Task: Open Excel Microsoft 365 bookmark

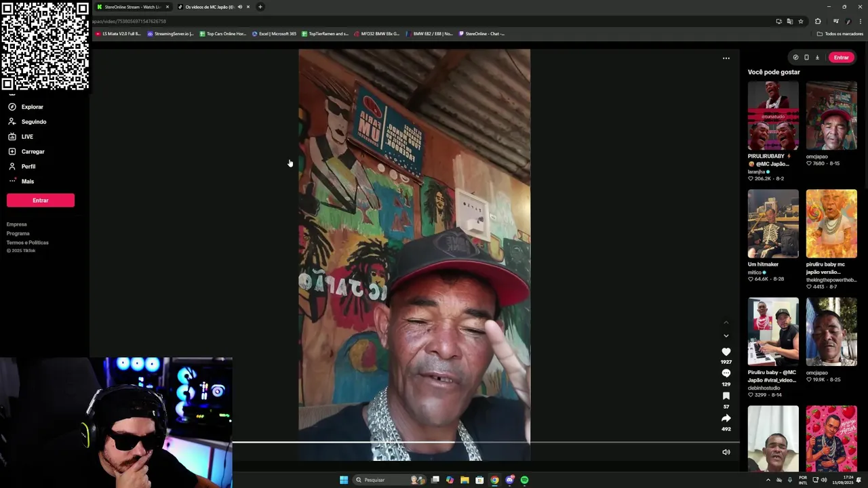Action: (274, 34)
